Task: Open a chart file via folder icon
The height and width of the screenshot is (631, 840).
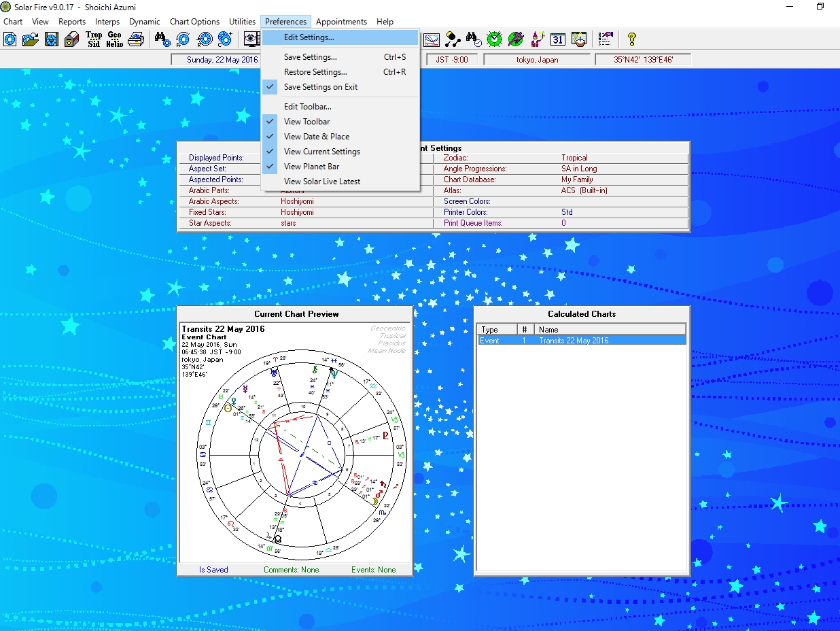Action: (x=30, y=39)
